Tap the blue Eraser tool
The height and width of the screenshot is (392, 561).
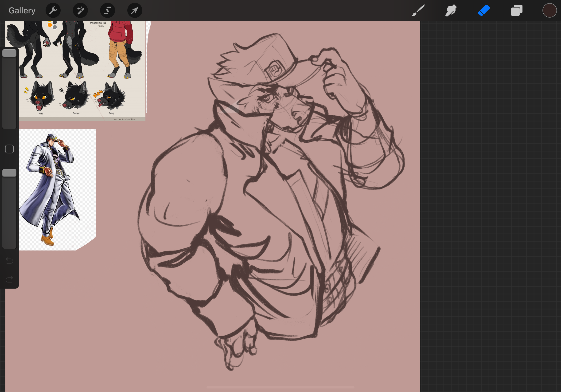tap(484, 11)
